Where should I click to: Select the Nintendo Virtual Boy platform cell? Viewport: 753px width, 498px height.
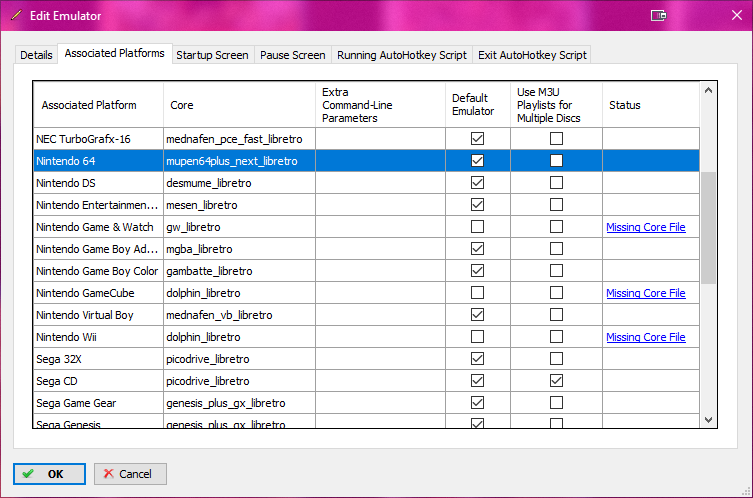[x=98, y=316]
